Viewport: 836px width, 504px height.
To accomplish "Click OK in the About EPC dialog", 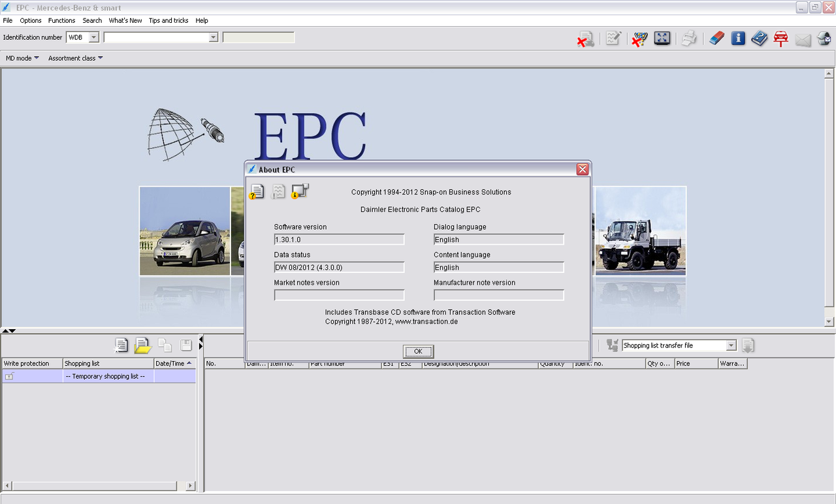I will pyautogui.click(x=418, y=351).
